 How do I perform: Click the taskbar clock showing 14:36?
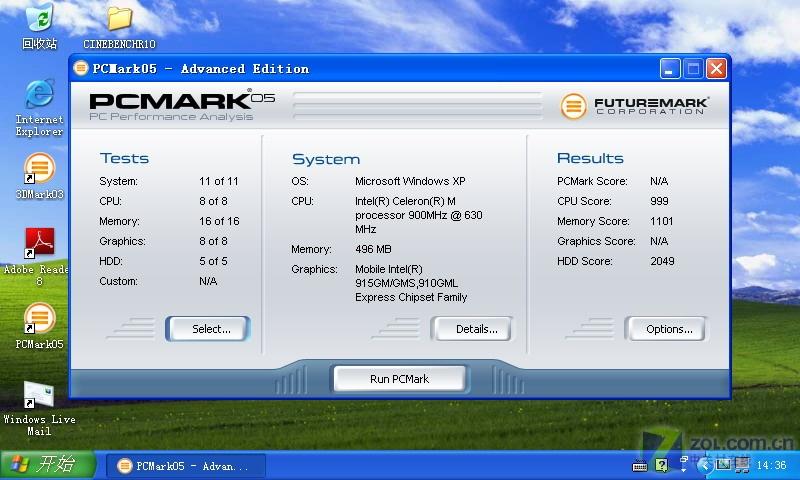click(x=771, y=465)
